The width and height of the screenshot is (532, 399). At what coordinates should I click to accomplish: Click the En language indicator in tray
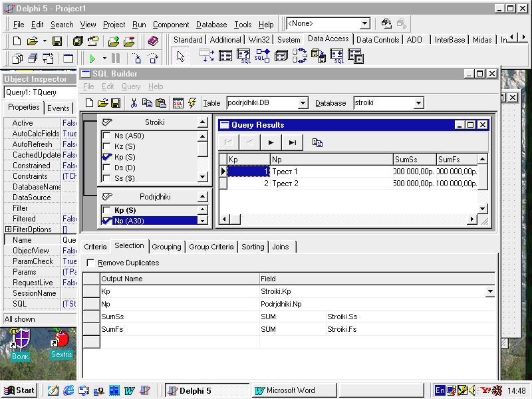click(440, 390)
